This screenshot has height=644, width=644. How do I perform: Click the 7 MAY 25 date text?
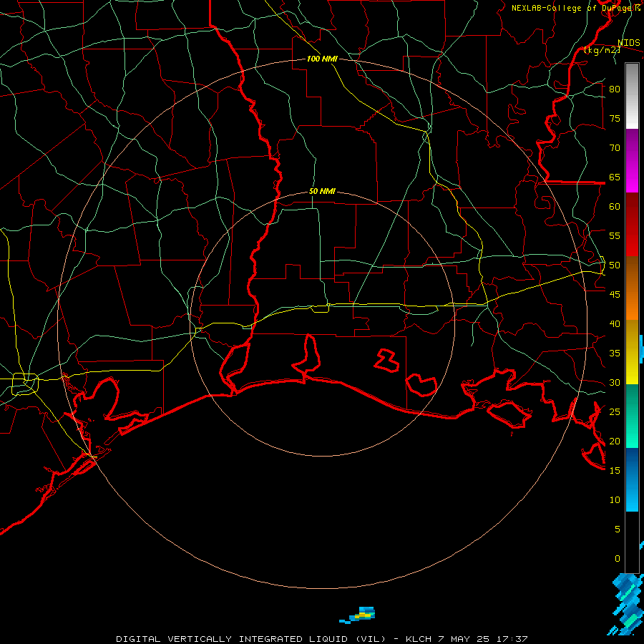tap(463, 639)
